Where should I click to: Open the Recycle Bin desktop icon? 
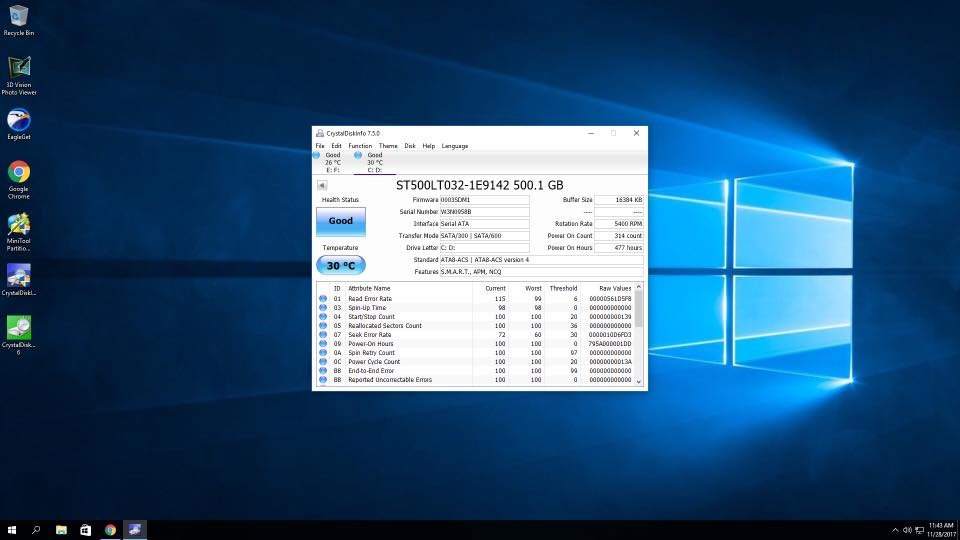coord(18,20)
